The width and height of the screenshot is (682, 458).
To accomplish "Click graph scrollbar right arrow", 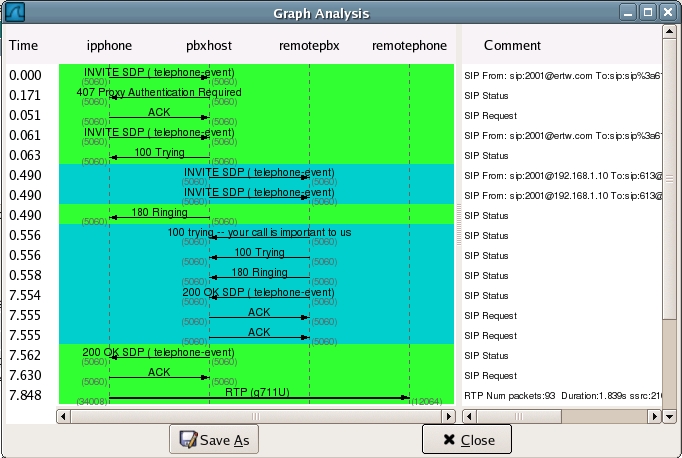I will pyautogui.click(x=449, y=415).
